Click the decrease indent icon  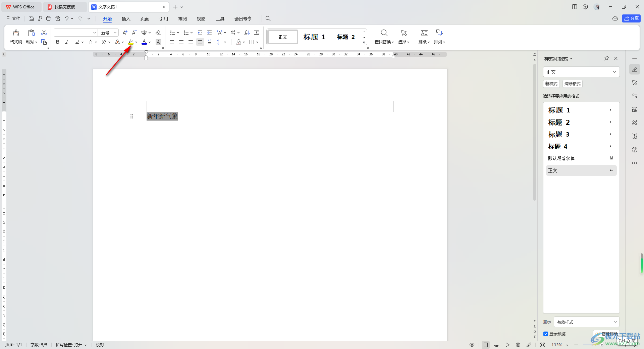pyautogui.click(x=200, y=33)
